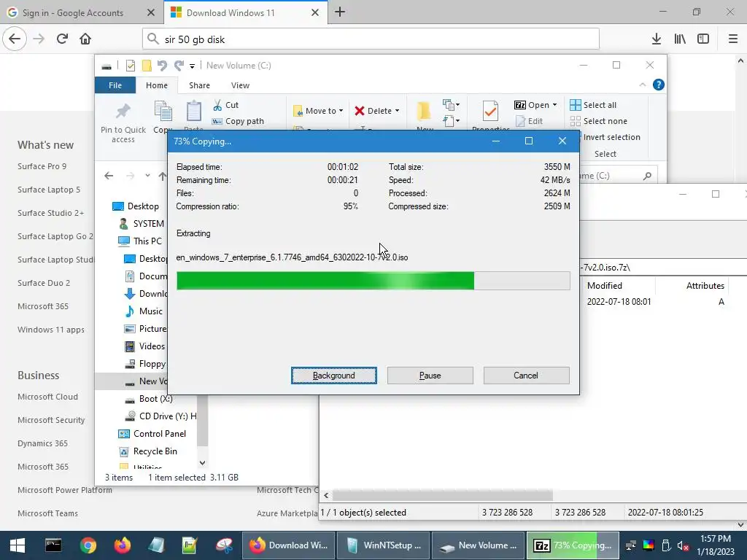Collapse the Explorer ribbon chevron
This screenshot has height=560, width=747.
click(x=642, y=85)
